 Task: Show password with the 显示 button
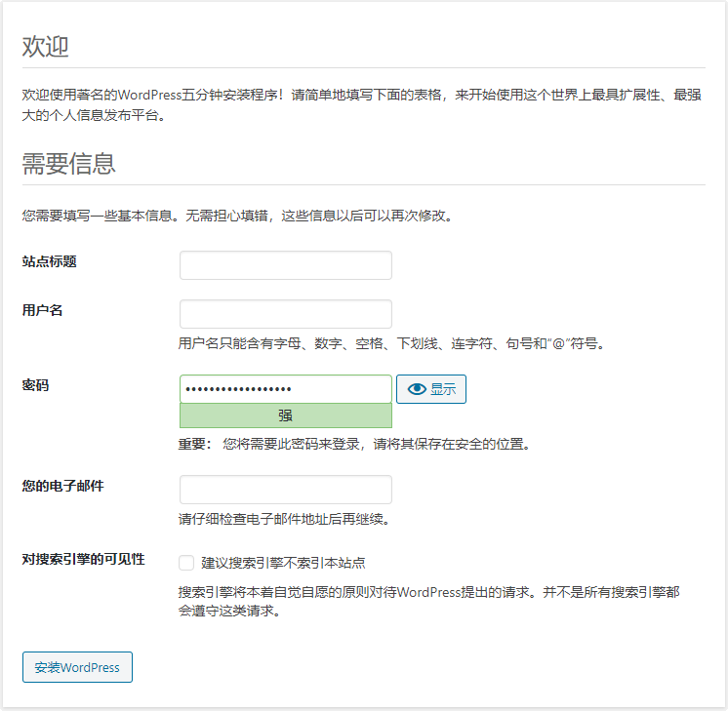pos(431,389)
